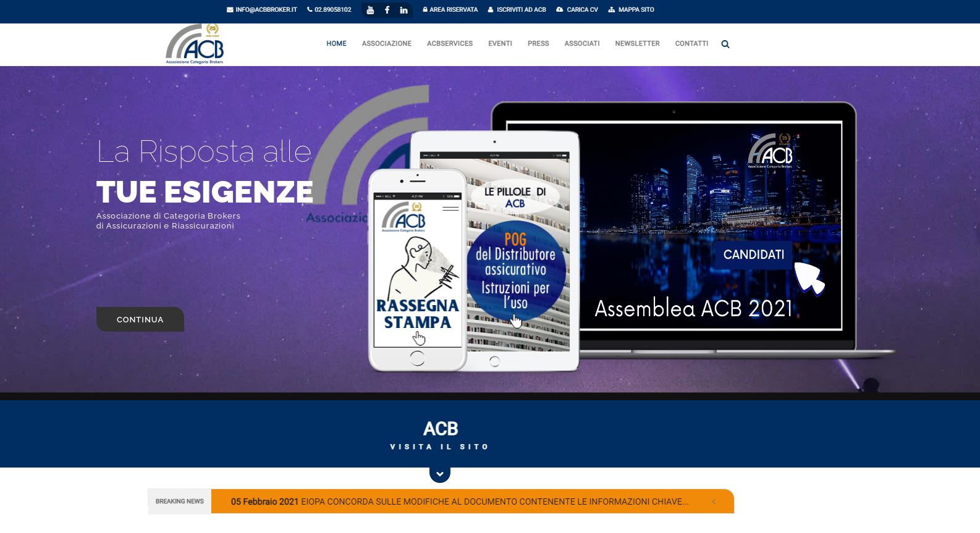This screenshot has height=533, width=980.
Task: Open the Carica CV link
Action: pos(577,10)
